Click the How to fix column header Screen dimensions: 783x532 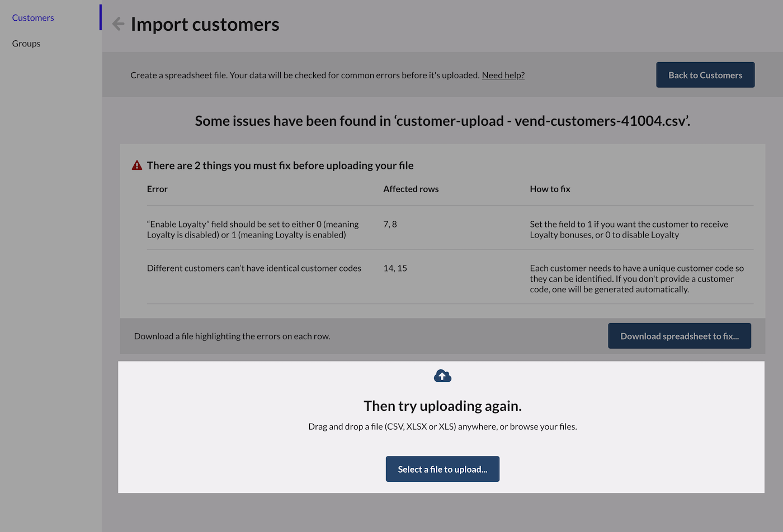(x=550, y=189)
